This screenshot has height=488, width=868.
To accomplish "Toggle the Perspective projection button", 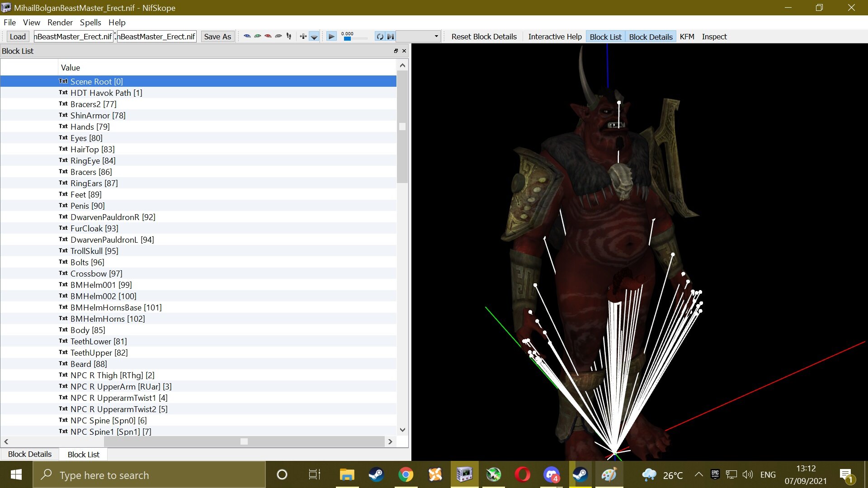I will 314,37.
